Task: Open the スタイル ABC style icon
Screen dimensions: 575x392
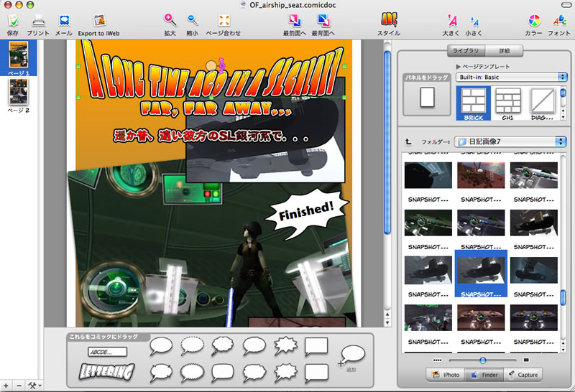Action: [389, 19]
